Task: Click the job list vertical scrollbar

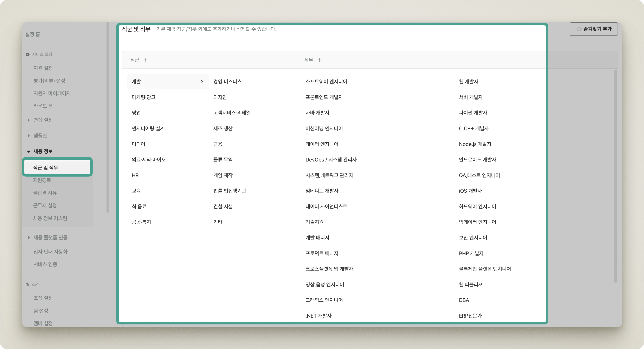Action: [x=615, y=176]
